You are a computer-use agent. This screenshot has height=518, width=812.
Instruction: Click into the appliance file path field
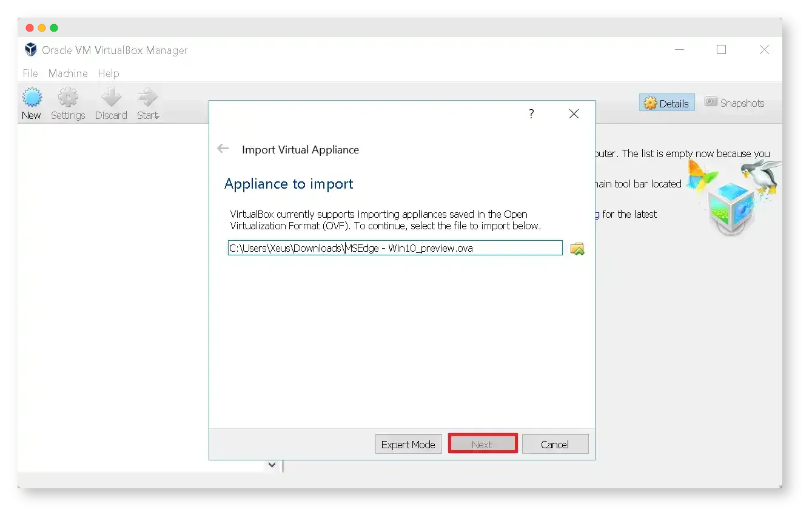(395, 248)
